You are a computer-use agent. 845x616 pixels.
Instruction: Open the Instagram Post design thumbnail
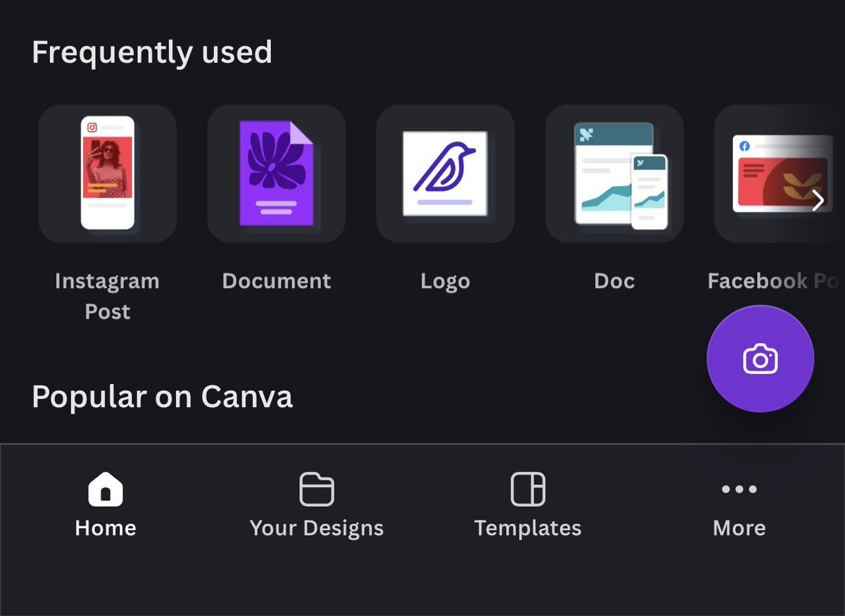pos(107,173)
